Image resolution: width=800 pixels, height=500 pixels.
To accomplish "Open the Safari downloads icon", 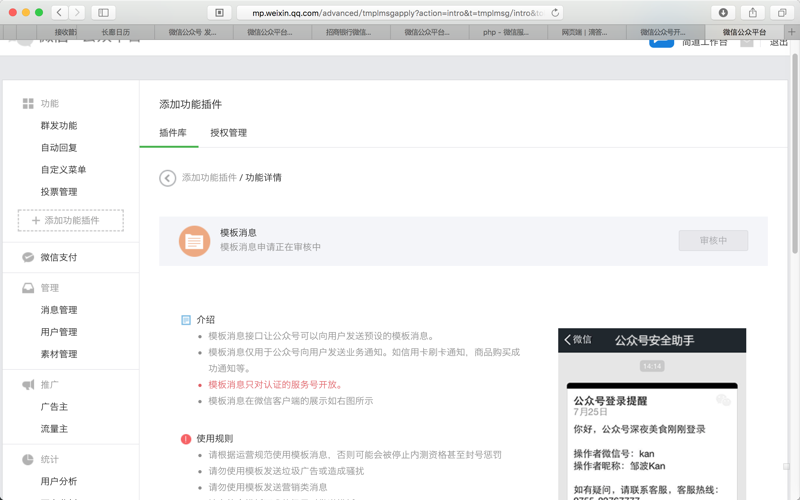I will click(x=723, y=13).
